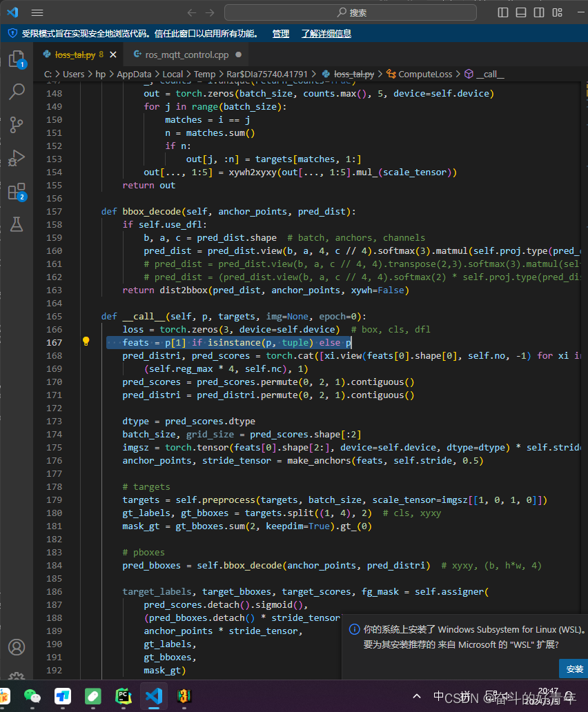588x712 pixels.
Task: Click the lightbulb code action on line 167
Action: [x=86, y=342]
